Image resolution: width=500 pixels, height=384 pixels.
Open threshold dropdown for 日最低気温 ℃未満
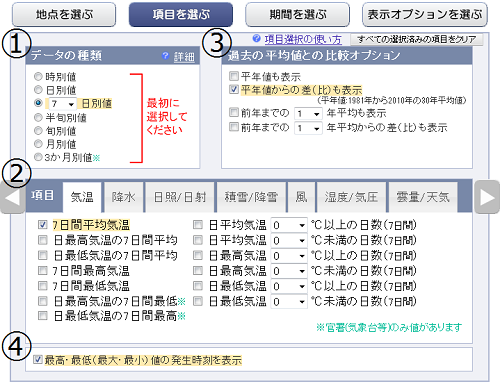[x=289, y=302]
